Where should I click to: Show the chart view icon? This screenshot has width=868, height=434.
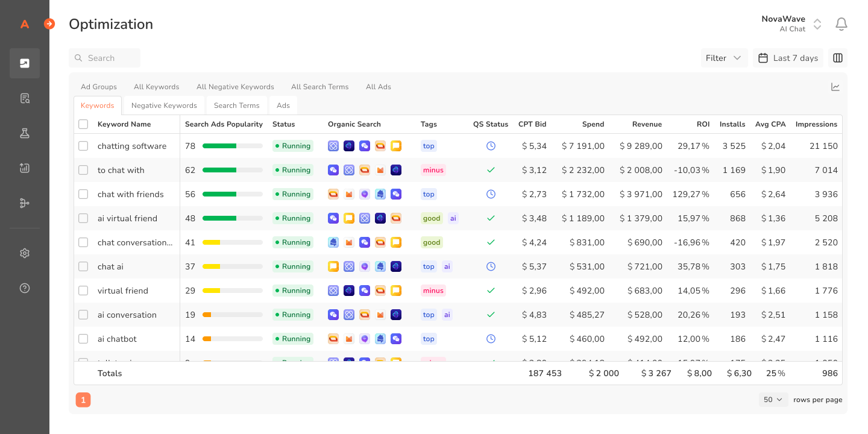coord(835,87)
